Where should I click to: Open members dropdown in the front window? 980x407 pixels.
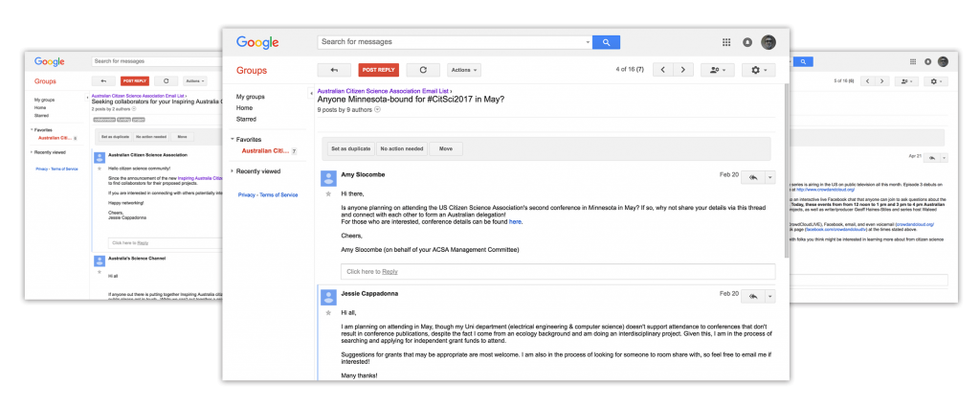pyautogui.click(x=718, y=70)
